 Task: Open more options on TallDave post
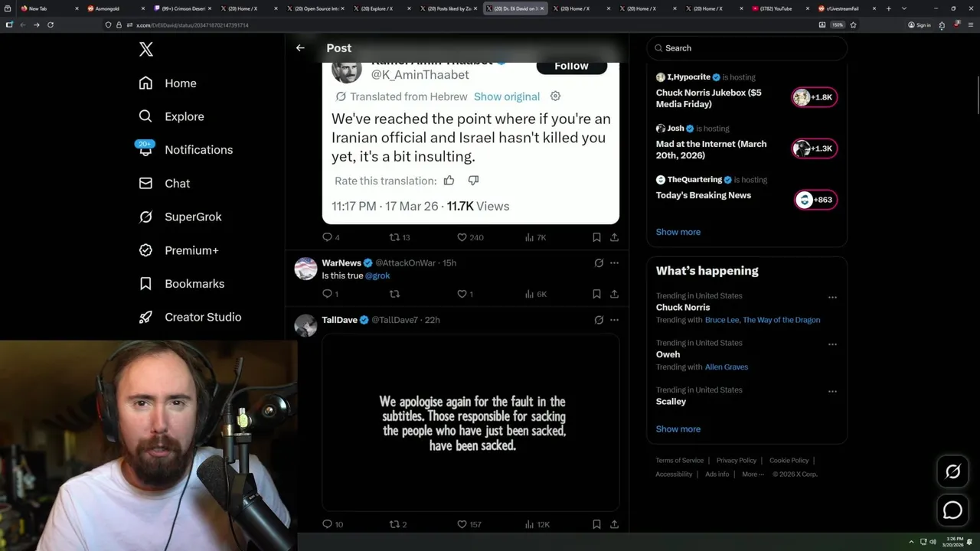click(614, 320)
